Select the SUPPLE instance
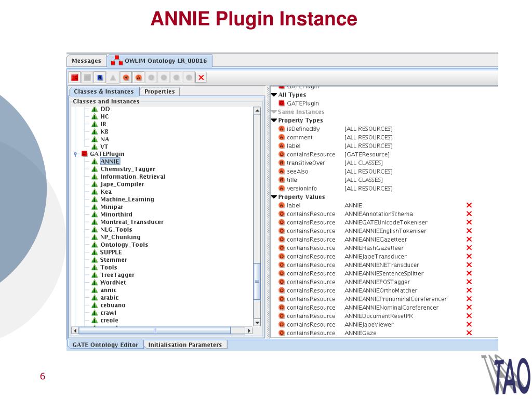Viewport: 532px width, 399px height. (111, 252)
